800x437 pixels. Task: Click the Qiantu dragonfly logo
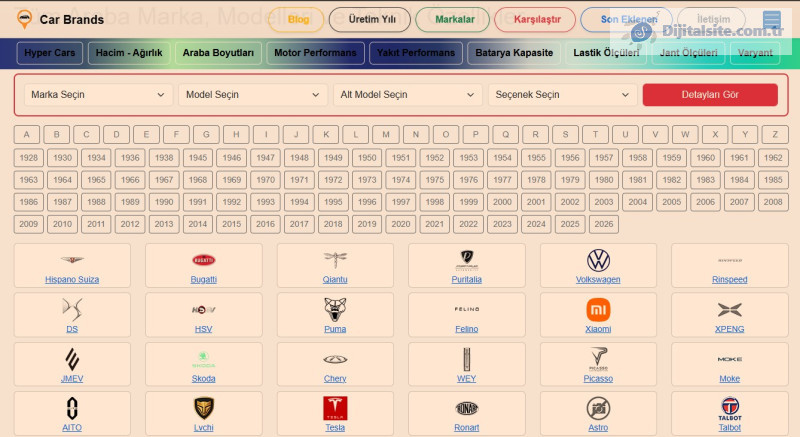pyautogui.click(x=335, y=260)
